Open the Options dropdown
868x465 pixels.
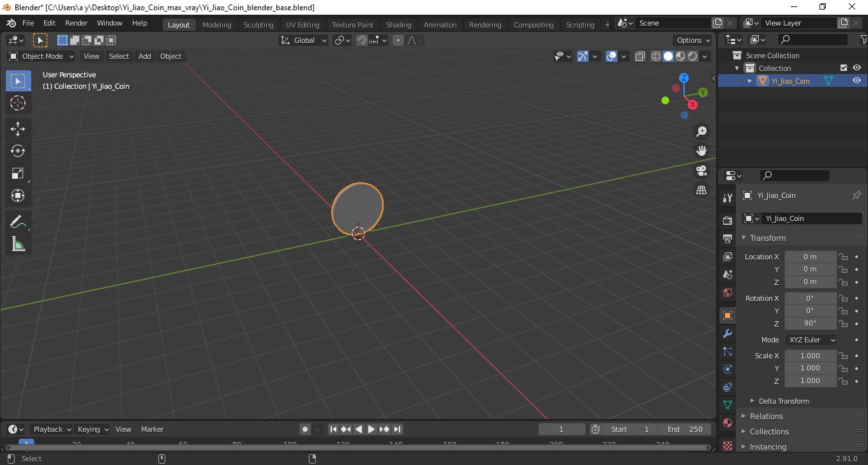point(694,40)
